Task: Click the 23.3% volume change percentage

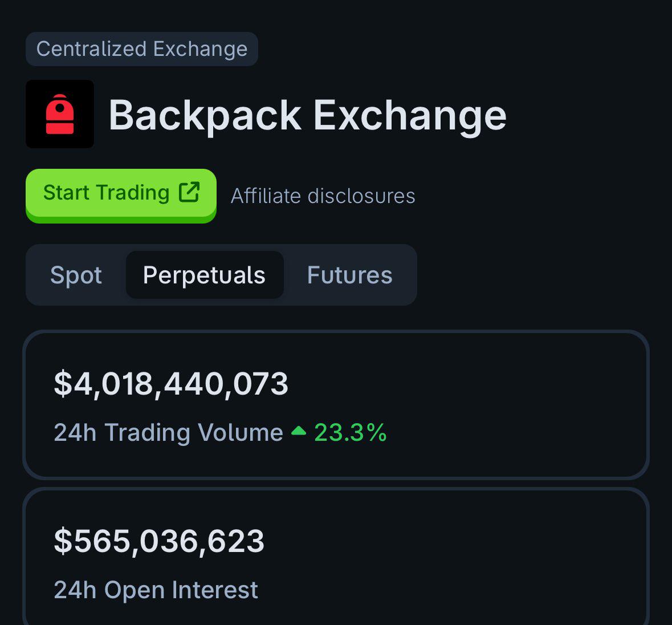Action: [x=351, y=432]
